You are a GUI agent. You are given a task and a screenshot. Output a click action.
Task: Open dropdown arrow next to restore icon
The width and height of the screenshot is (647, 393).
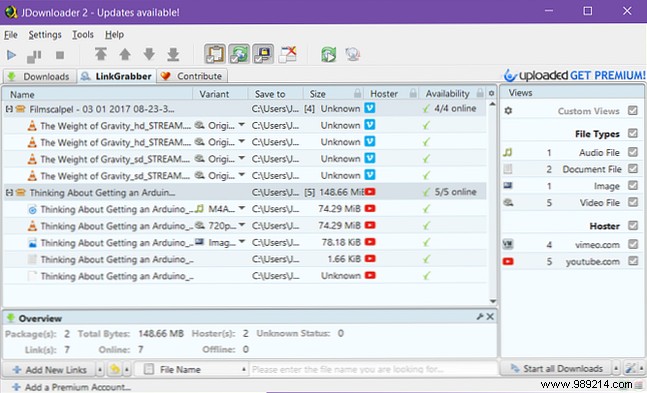pyautogui.click(x=127, y=369)
